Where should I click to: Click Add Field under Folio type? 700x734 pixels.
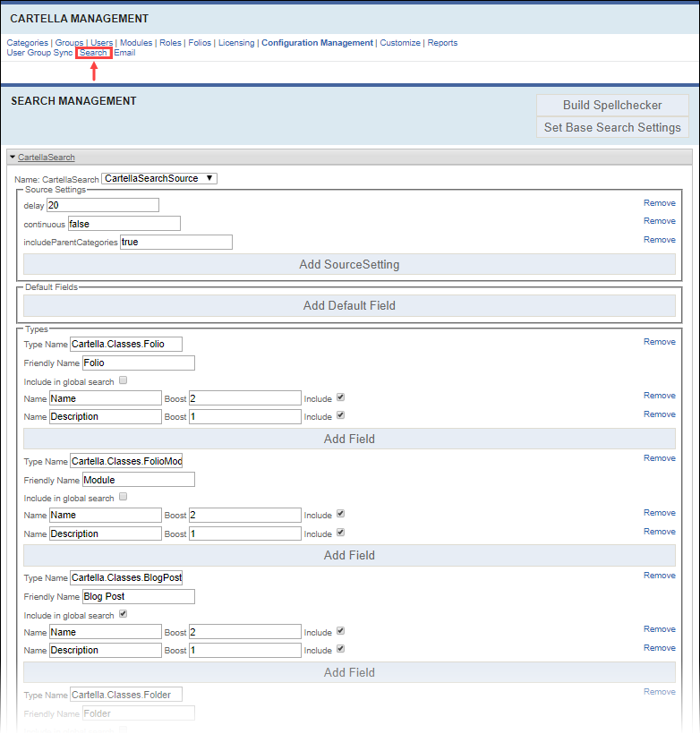(349, 440)
